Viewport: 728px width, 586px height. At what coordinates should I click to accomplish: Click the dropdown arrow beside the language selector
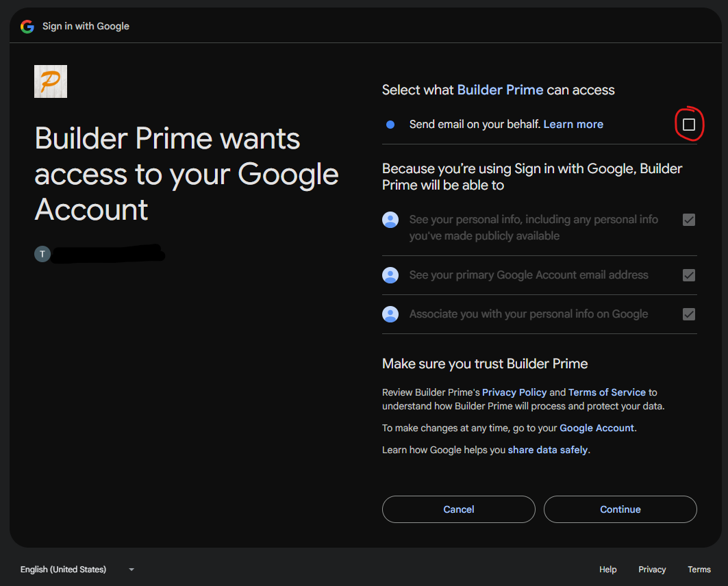pyautogui.click(x=131, y=569)
